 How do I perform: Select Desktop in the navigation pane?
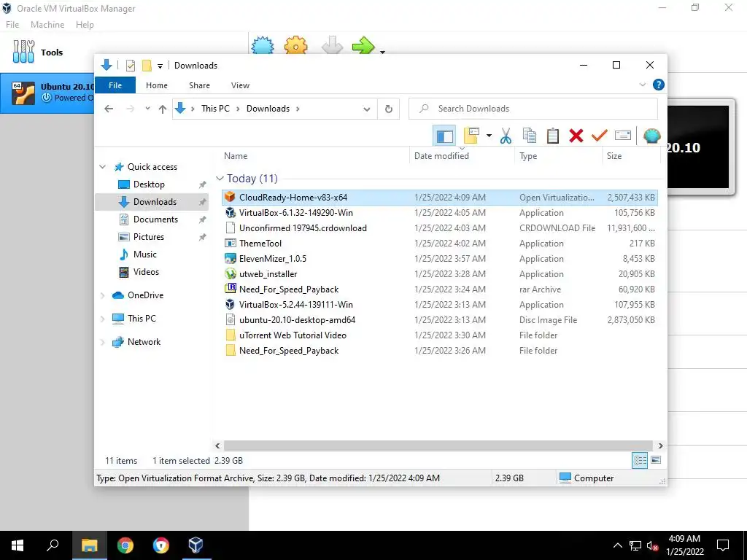click(x=149, y=184)
